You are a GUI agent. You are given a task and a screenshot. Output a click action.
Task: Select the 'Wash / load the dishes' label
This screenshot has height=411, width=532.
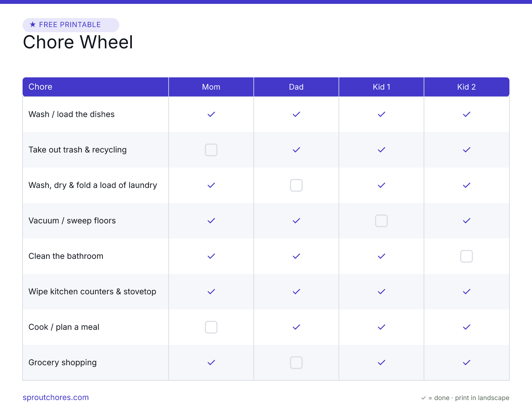[72, 114]
